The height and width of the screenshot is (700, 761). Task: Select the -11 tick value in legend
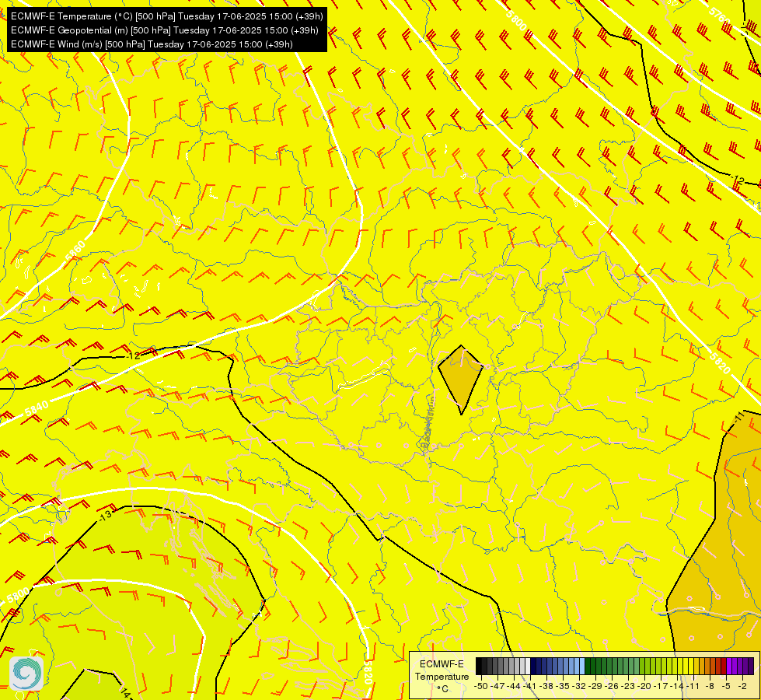[693, 686]
